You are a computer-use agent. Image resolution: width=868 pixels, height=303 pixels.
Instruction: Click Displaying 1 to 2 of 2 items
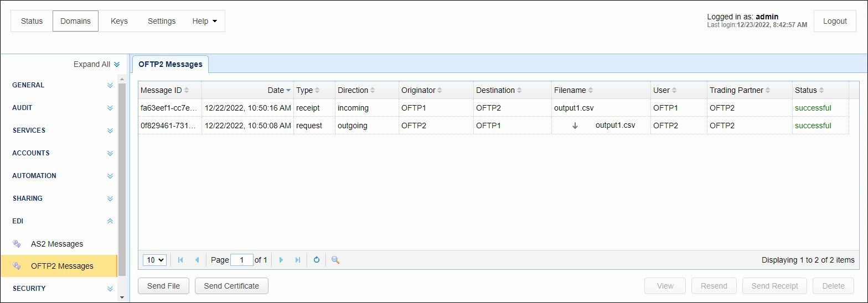[808, 260]
